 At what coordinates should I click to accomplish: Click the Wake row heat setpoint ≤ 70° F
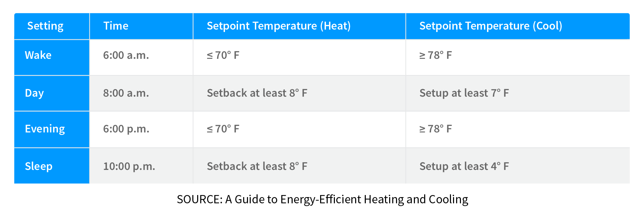click(223, 55)
